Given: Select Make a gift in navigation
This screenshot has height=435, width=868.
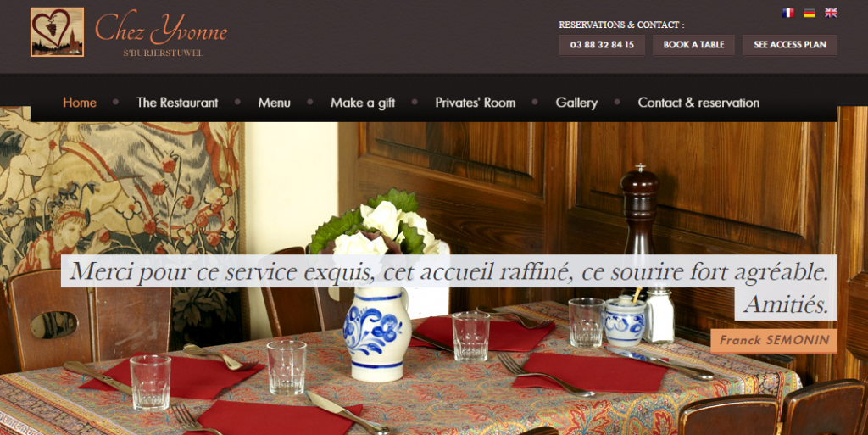Looking at the screenshot, I should (x=363, y=103).
